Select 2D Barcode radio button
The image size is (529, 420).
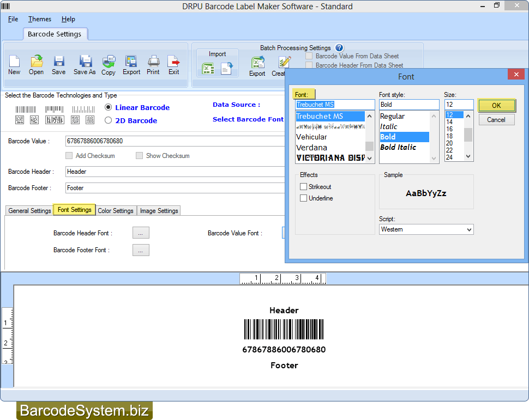[x=108, y=120]
